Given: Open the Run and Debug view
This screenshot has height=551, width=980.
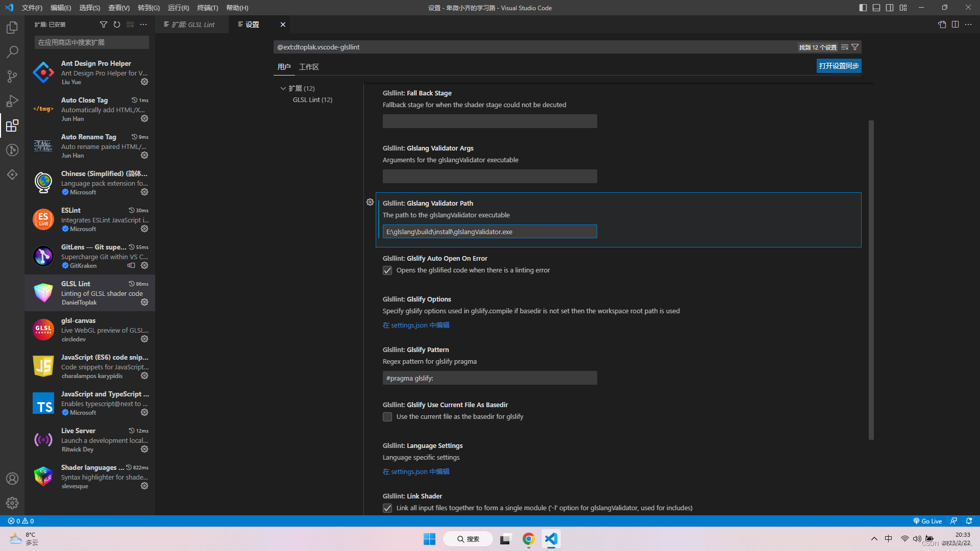Looking at the screenshot, I should tap(12, 101).
